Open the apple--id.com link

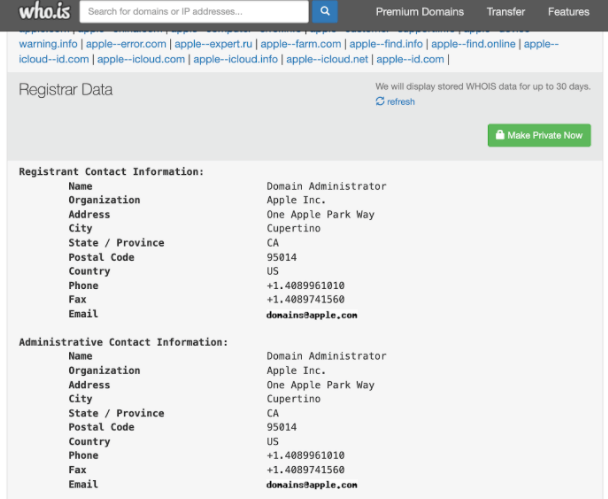coord(410,59)
